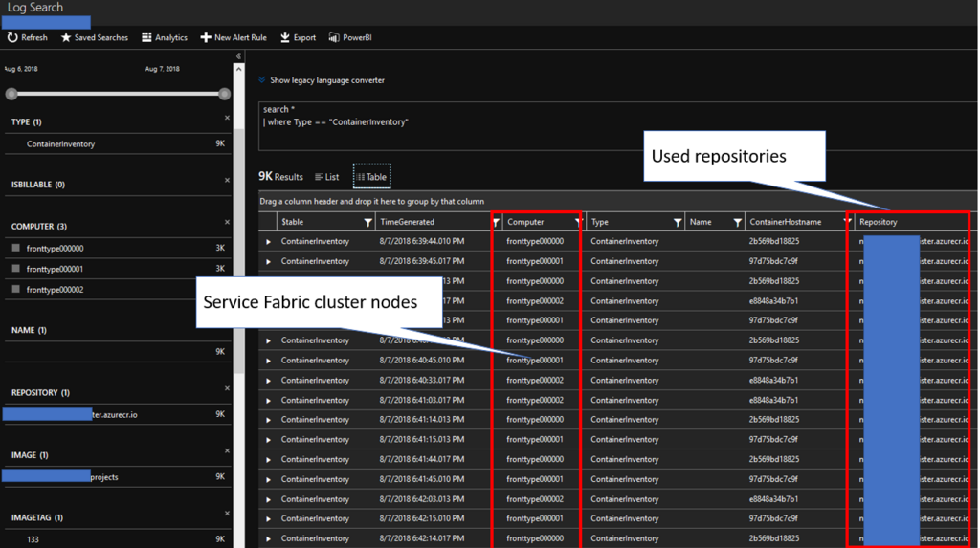The image size is (980, 548).
Task: Open the Analytics grid icon
Action: tap(146, 37)
